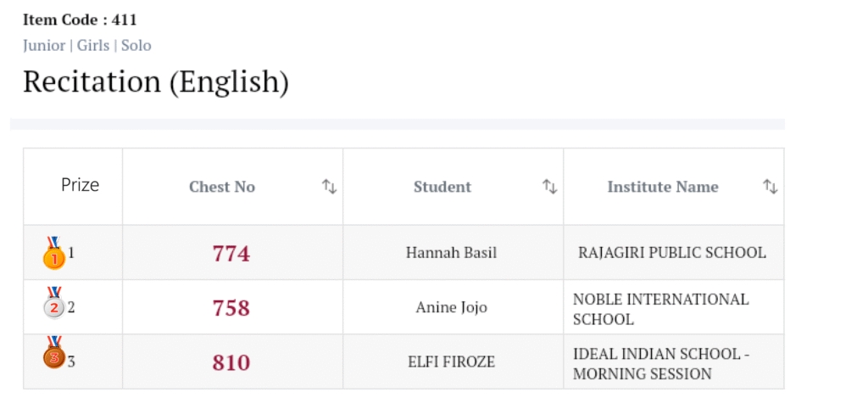Click the Prize column header
The image size is (868, 415).
80,185
